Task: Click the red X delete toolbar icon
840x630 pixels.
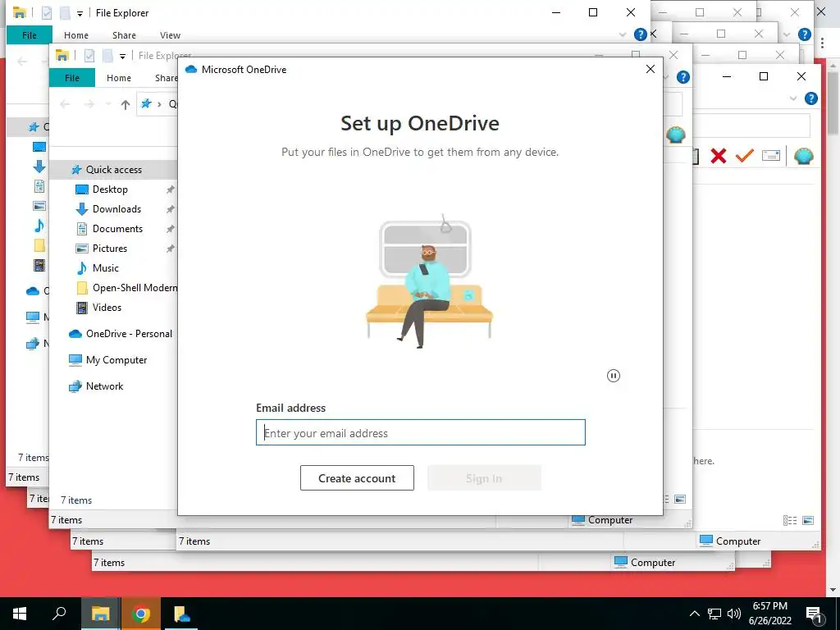Action: coord(719,156)
